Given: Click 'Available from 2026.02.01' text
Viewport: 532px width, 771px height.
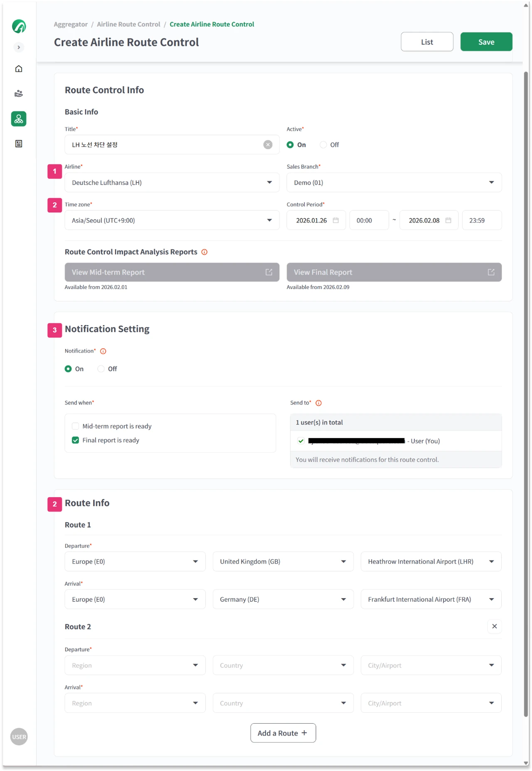Looking at the screenshot, I should [x=96, y=287].
